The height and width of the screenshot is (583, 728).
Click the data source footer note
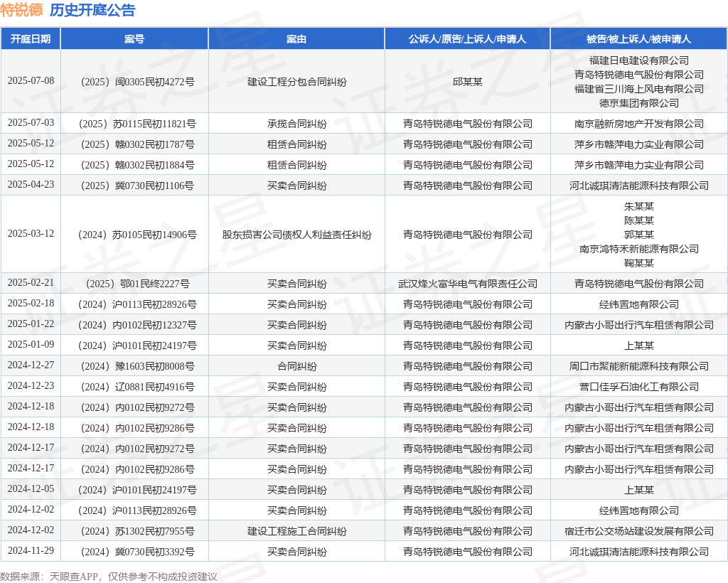click(x=109, y=577)
